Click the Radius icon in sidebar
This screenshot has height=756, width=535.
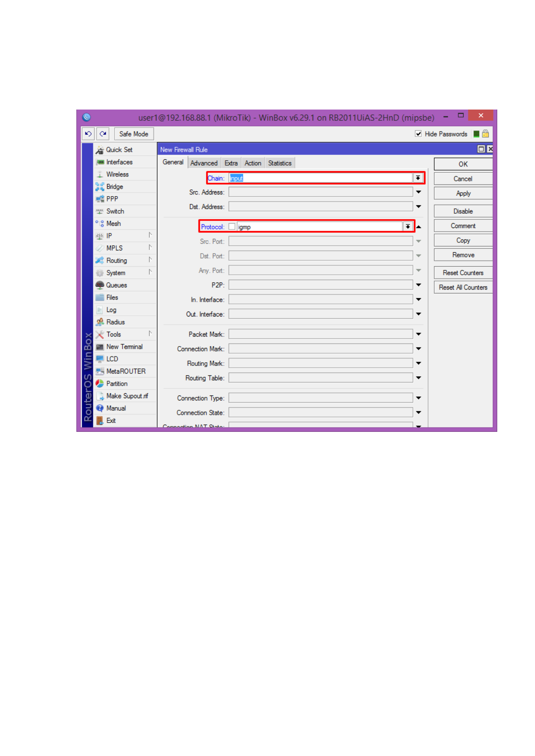pos(100,322)
